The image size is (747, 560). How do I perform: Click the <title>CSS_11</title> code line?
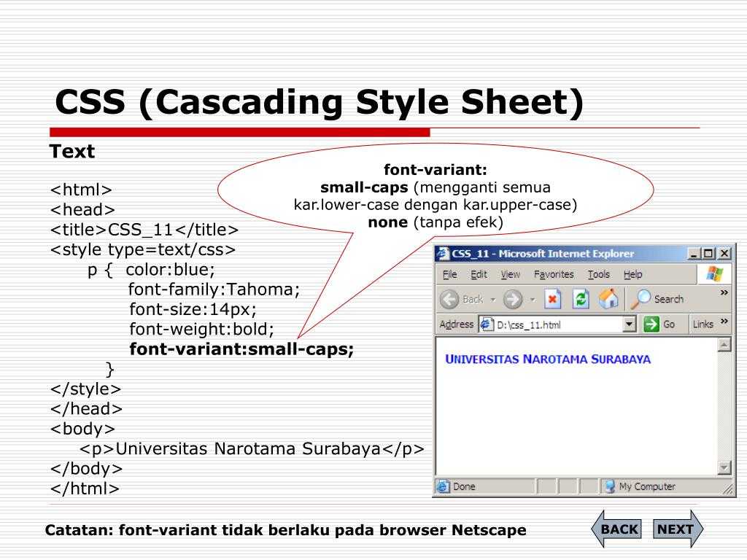[144, 230]
